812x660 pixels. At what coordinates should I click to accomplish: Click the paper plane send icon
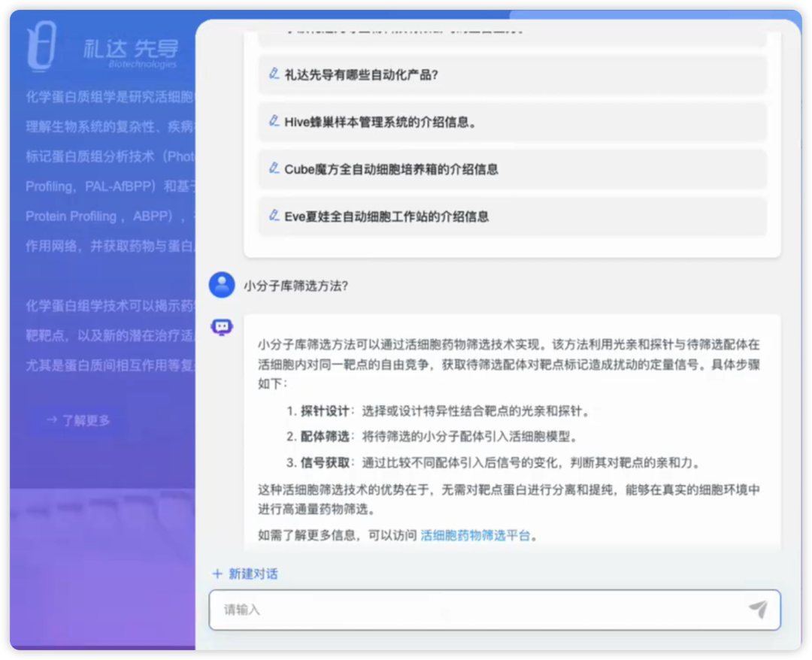[758, 610]
